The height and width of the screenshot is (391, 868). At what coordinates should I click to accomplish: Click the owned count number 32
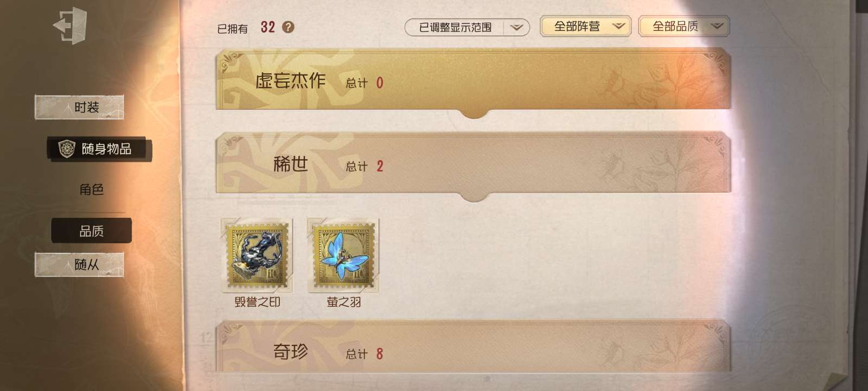(268, 27)
